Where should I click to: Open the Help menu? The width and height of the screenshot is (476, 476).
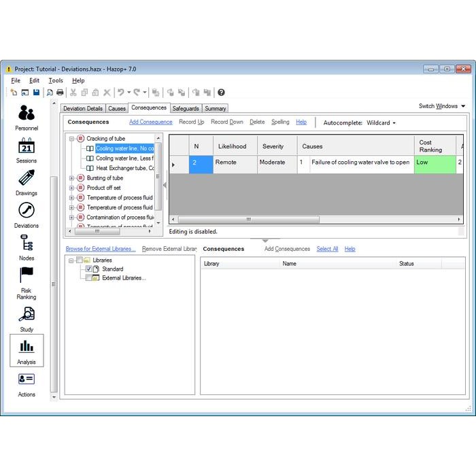pos(78,80)
